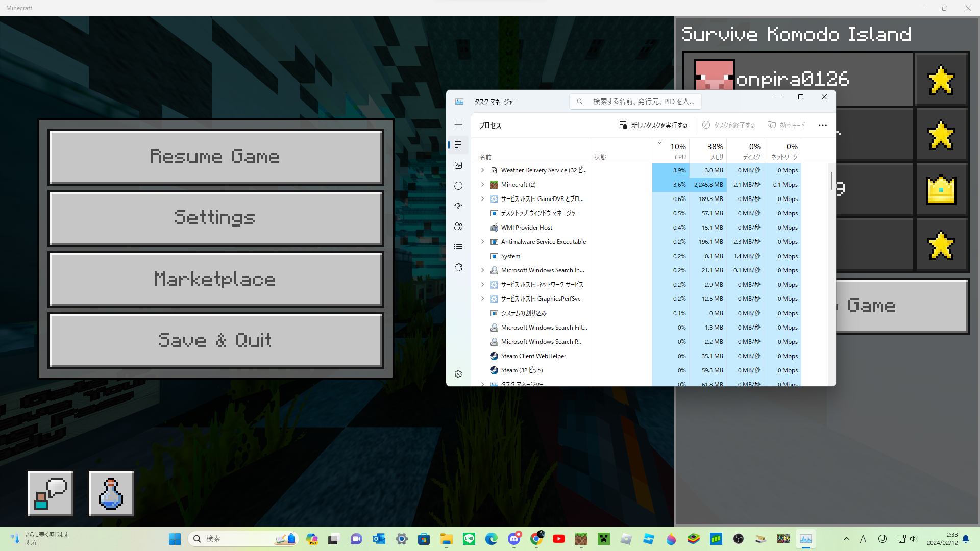Toggle Task Manager hamburger navigation menu
980x551 pixels.
click(x=458, y=124)
